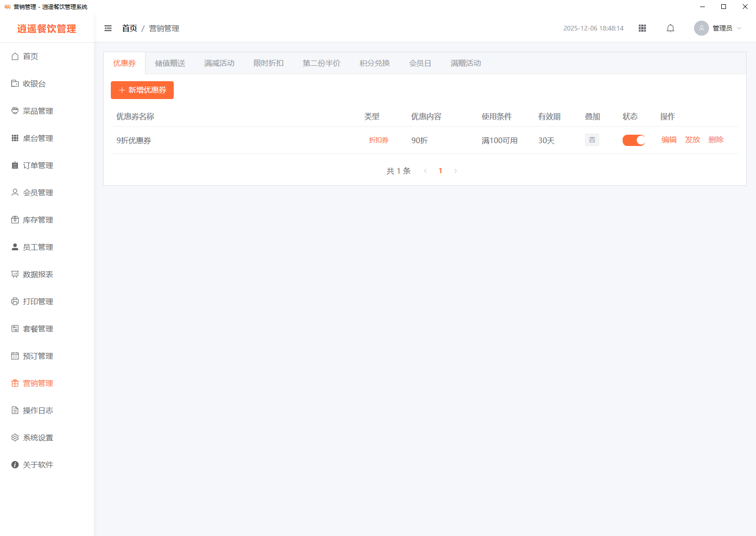Screen dimensions: 756x536
Task: Go to next page arrow in pagination
Action: pyautogui.click(x=455, y=171)
